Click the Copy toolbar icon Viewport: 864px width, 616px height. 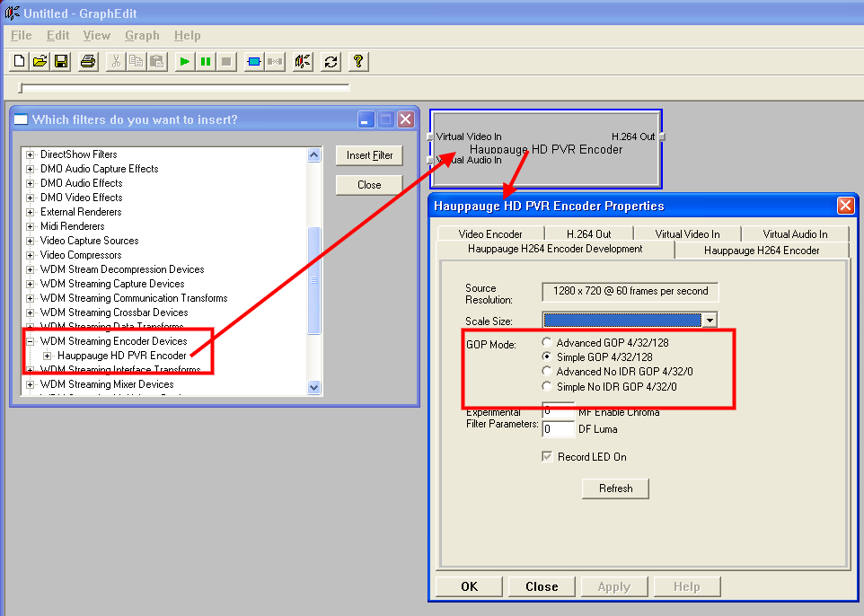click(137, 61)
